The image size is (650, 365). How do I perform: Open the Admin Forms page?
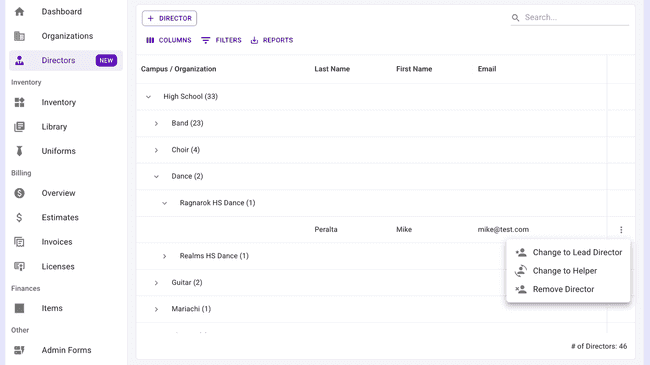pos(66,350)
